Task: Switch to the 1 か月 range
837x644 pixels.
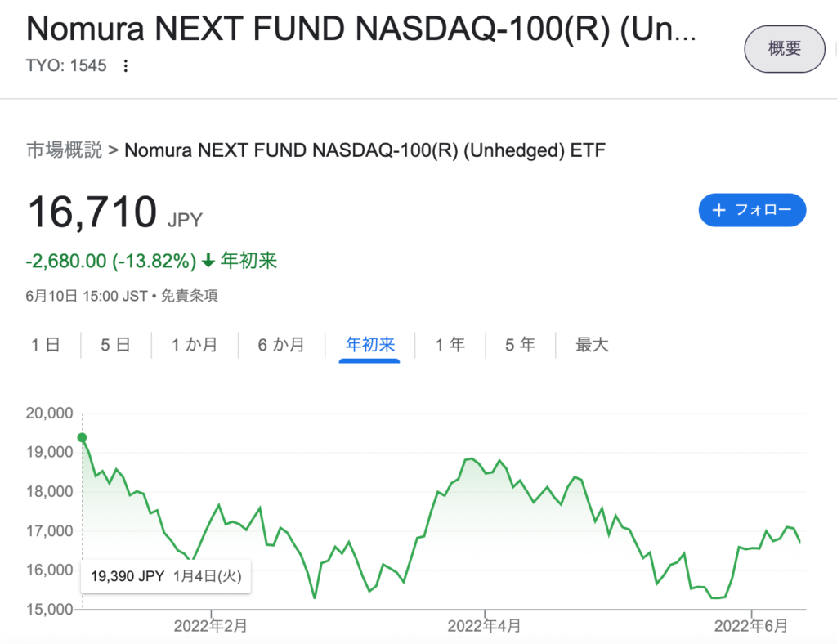Action: [x=195, y=345]
